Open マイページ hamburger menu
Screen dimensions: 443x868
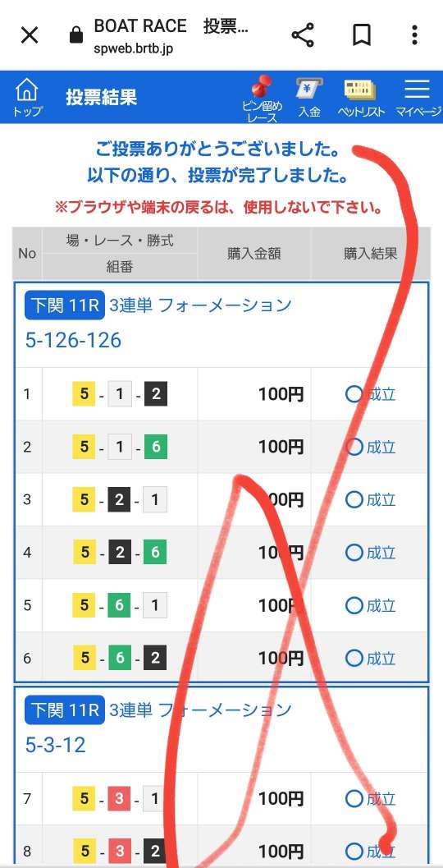pos(418,98)
